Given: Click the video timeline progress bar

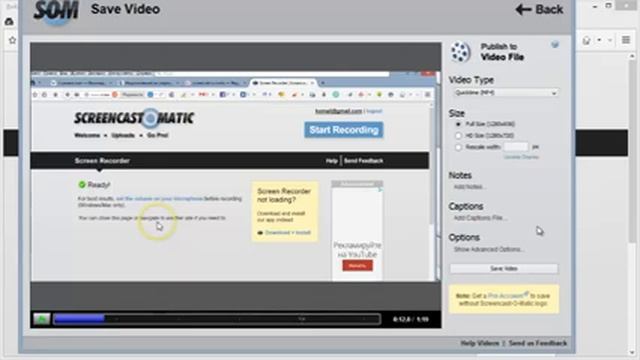Looking at the screenshot, I should [x=217, y=319].
